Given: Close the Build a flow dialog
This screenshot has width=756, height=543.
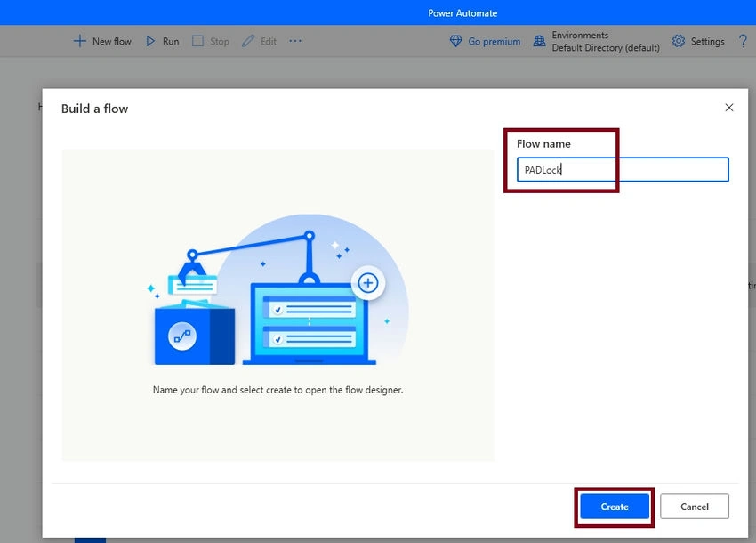Looking at the screenshot, I should 729,108.
